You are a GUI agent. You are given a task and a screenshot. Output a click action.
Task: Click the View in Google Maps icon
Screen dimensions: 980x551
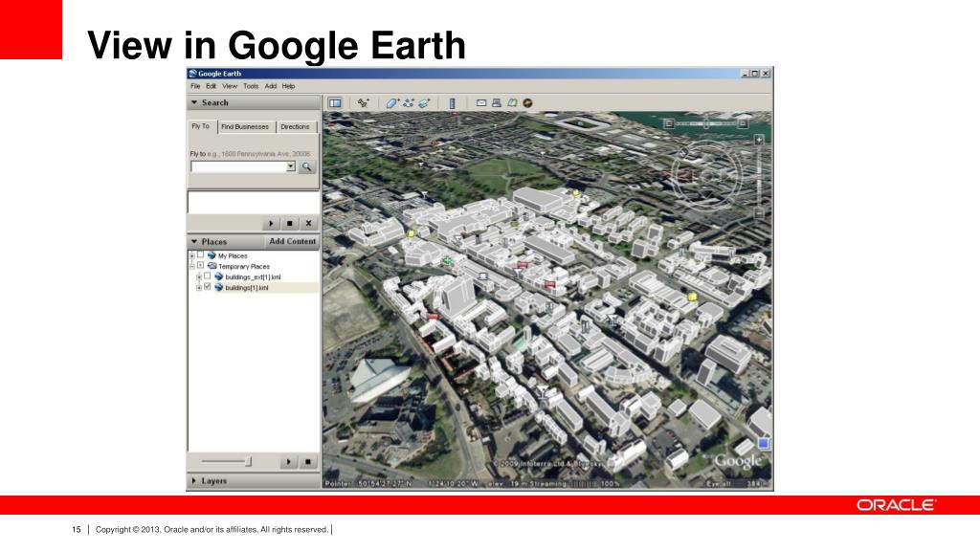click(512, 103)
